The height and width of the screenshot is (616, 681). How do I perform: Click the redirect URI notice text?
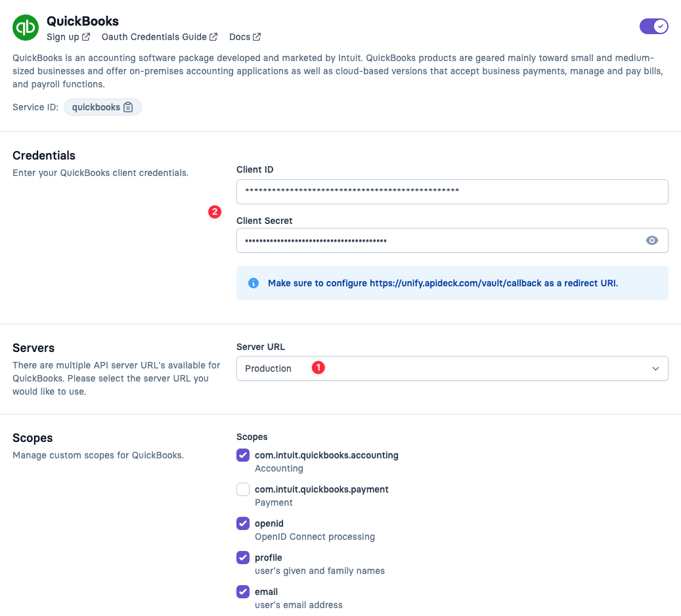443,283
